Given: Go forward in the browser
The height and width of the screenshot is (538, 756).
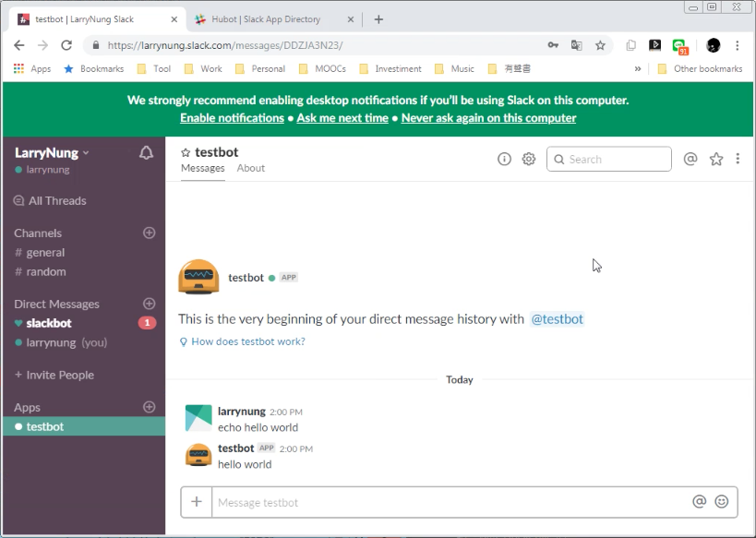Looking at the screenshot, I should [x=42, y=45].
